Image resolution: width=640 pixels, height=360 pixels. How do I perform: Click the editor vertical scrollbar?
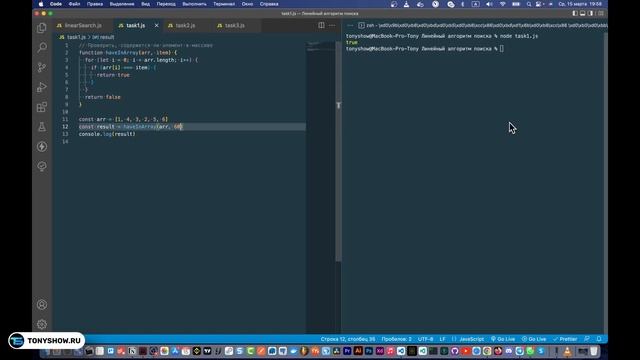pyautogui.click(x=338, y=151)
